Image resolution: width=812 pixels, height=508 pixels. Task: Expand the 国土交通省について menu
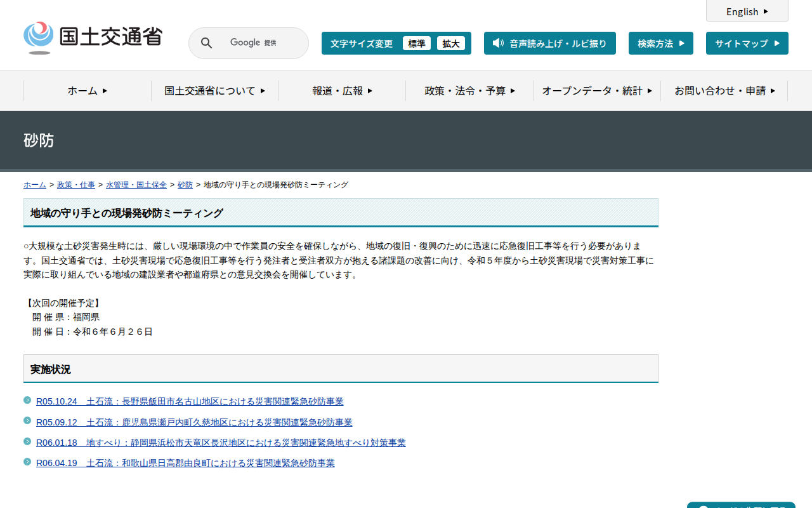pyautogui.click(x=214, y=91)
